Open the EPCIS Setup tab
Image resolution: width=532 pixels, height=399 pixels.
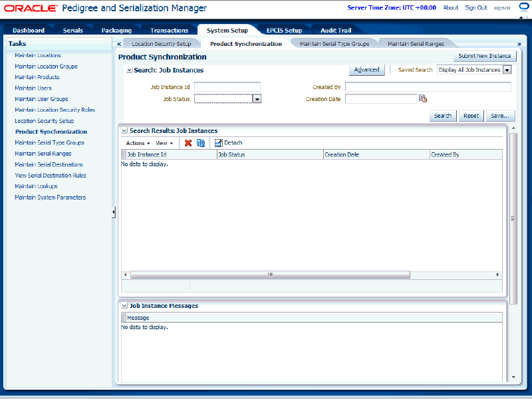285,30
